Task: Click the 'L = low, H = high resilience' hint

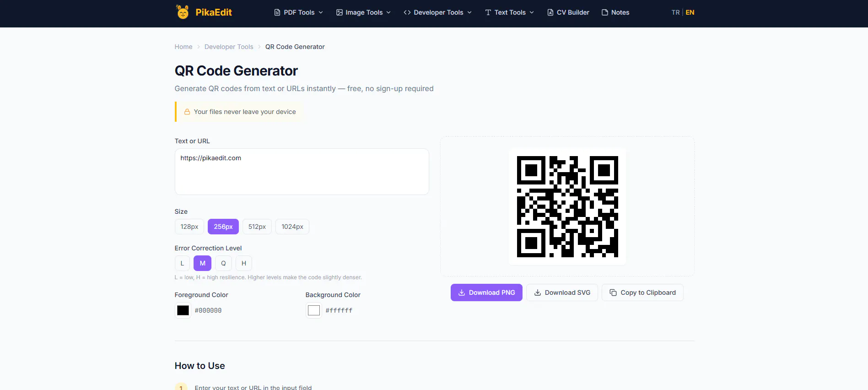Action: [268, 277]
